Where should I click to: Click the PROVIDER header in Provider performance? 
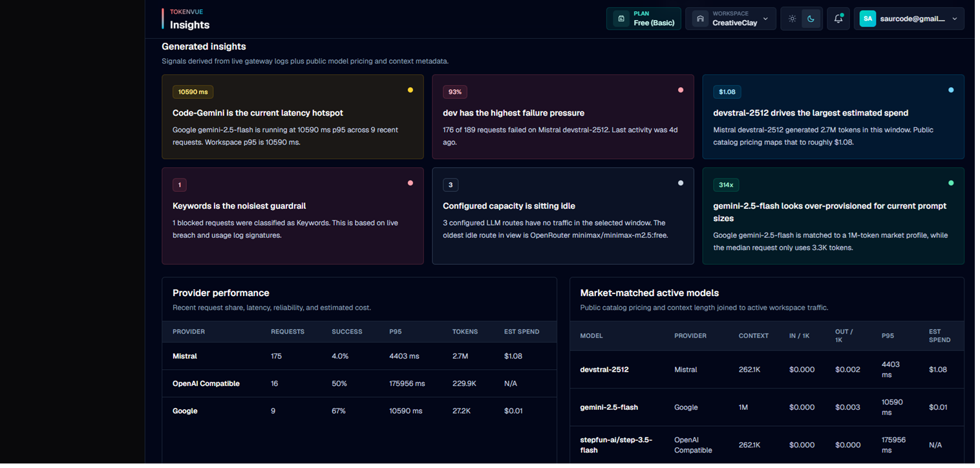(x=189, y=332)
